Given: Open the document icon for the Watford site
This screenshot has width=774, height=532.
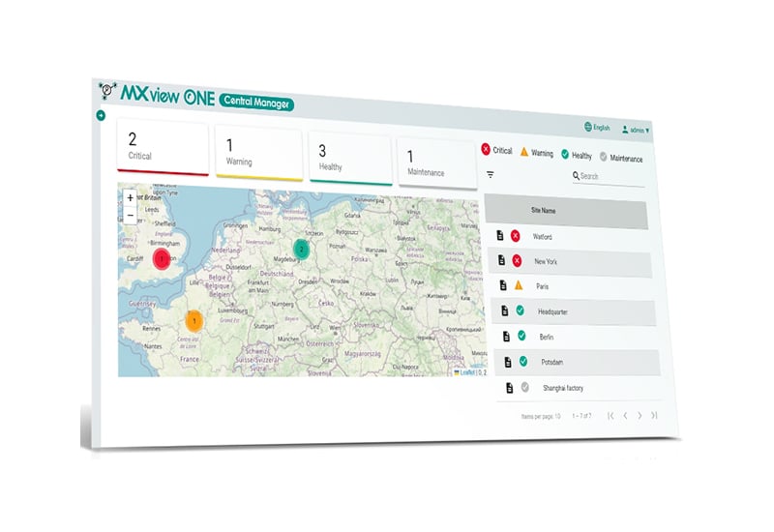Looking at the screenshot, I should pos(500,235).
